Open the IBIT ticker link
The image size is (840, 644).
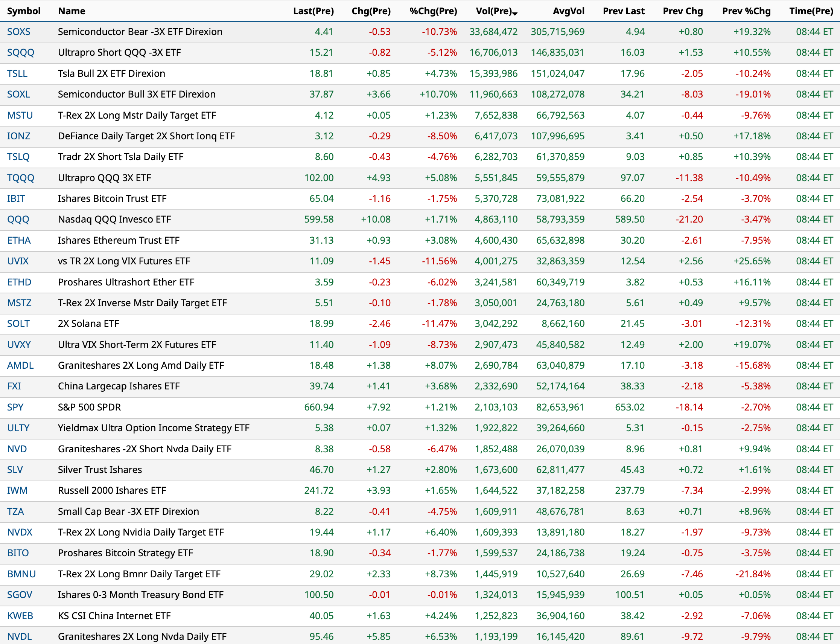point(16,198)
